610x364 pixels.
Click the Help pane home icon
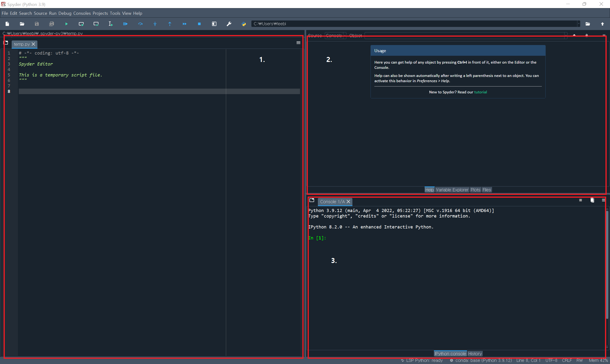(x=574, y=35)
